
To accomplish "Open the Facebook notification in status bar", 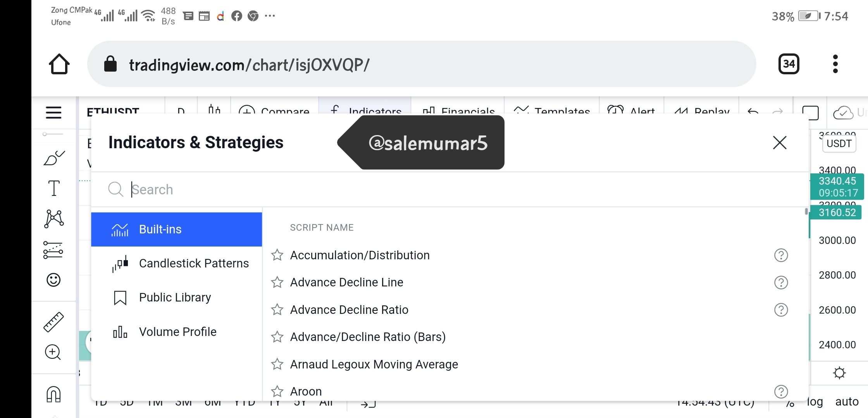I will (236, 16).
